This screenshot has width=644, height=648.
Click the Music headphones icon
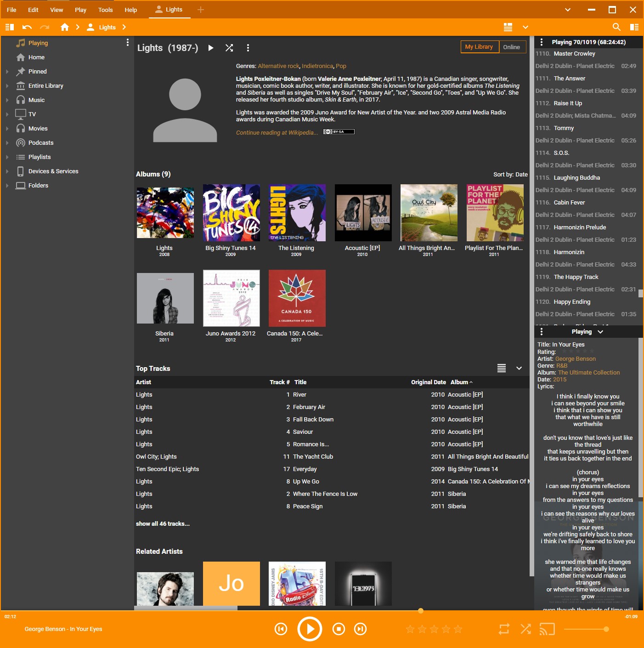coord(21,100)
